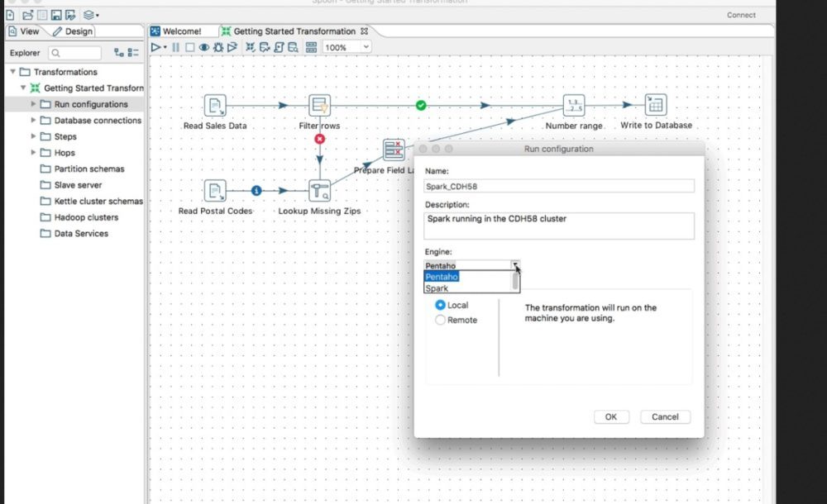The image size is (827, 504).
Task: Click the Run transformation play icon
Action: coord(155,48)
